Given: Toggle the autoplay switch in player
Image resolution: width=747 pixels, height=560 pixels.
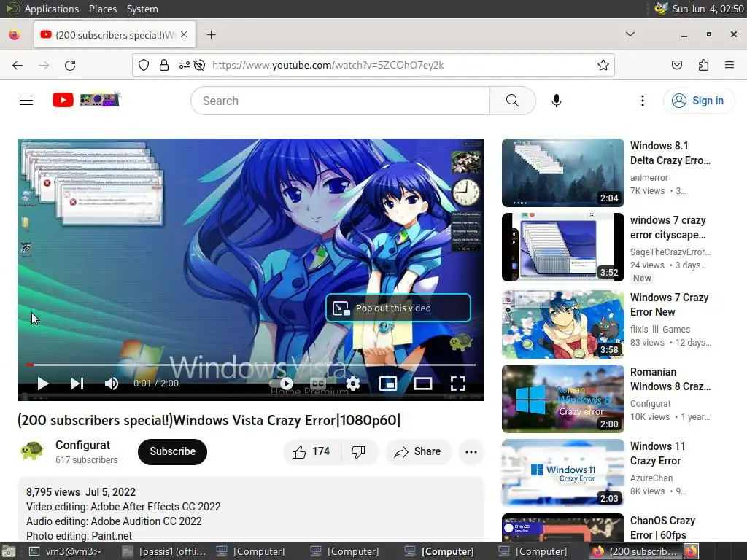Looking at the screenshot, I should pyautogui.click(x=282, y=384).
